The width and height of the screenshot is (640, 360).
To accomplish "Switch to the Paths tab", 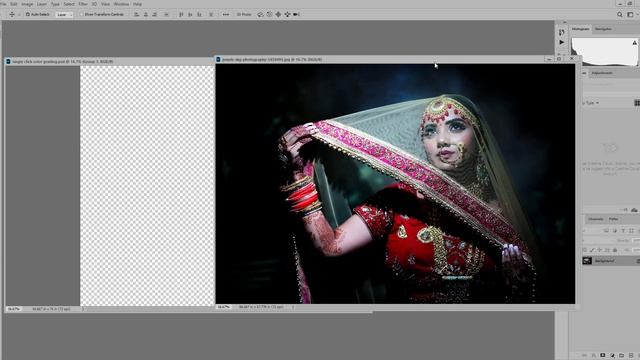I will [x=613, y=219].
